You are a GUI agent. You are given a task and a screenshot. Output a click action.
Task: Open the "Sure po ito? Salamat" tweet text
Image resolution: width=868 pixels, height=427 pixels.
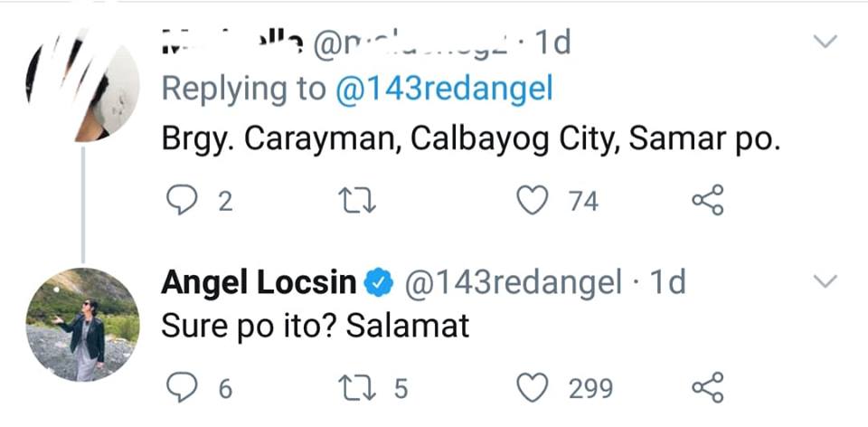pyautogui.click(x=315, y=326)
